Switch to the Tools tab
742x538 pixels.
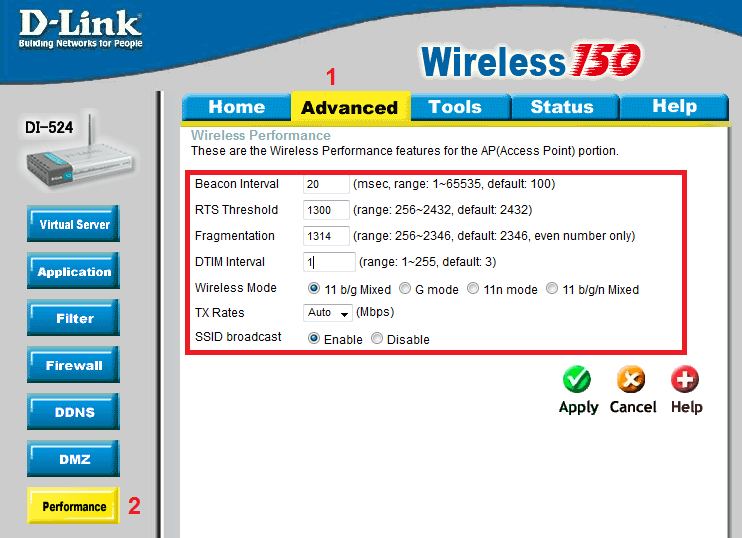coord(460,107)
